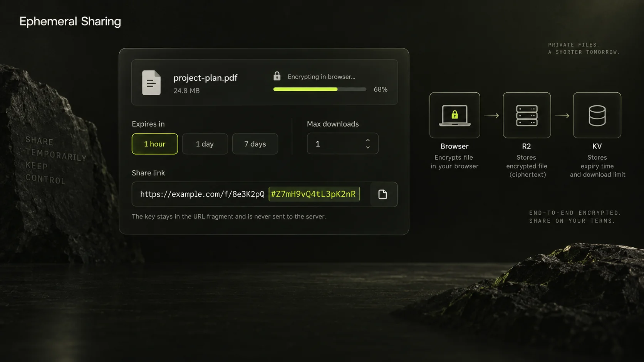Copy the share link with the copy icon
The width and height of the screenshot is (644, 362).
[x=382, y=194]
